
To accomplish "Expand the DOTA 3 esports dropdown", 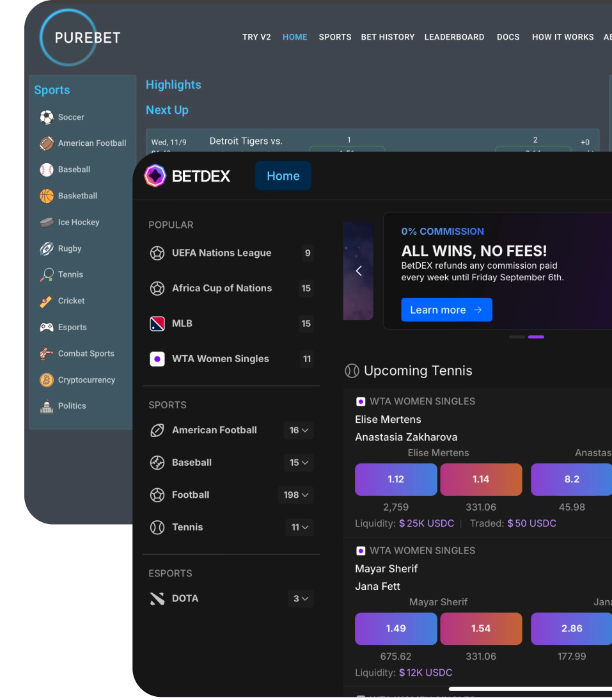I will click(x=301, y=599).
